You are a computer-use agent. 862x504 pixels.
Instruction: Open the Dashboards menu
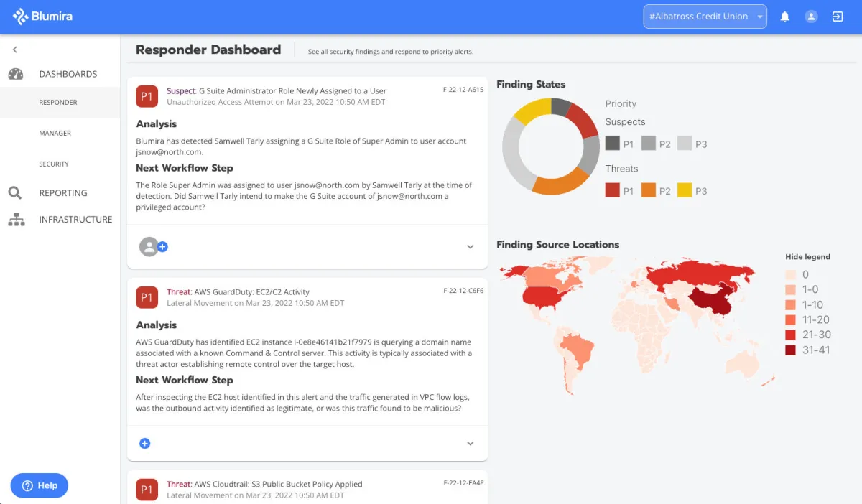68,74
